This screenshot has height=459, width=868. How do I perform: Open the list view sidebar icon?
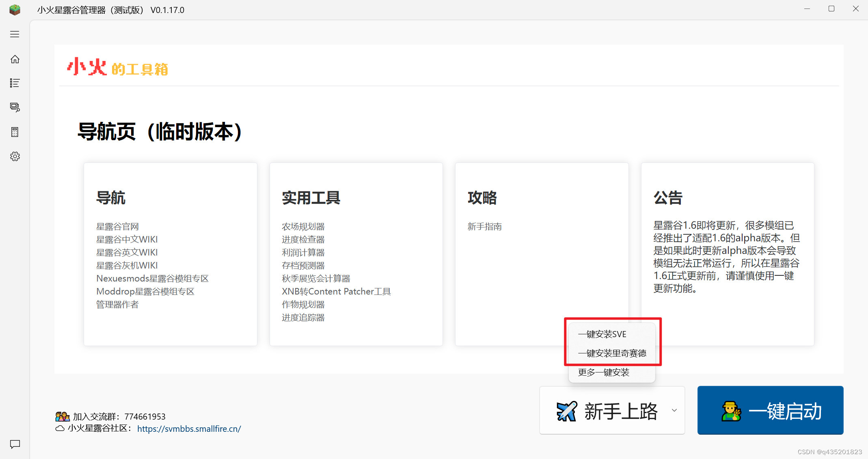point(15,83)
